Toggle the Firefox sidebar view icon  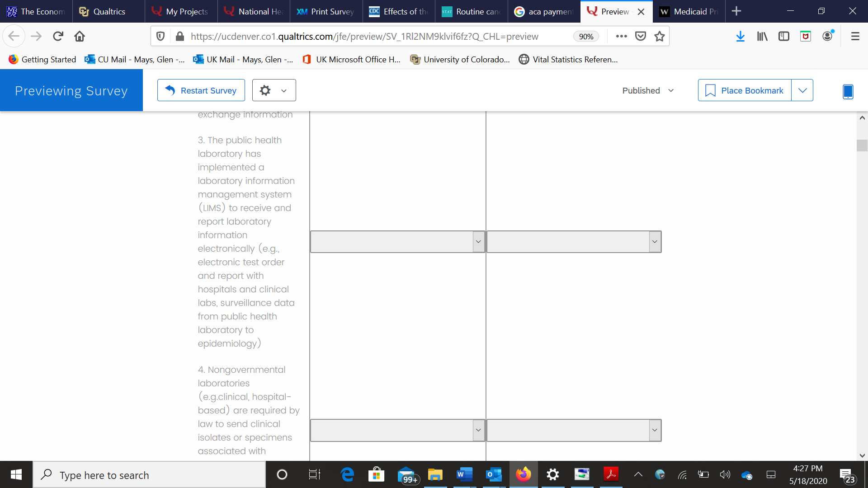784,36
